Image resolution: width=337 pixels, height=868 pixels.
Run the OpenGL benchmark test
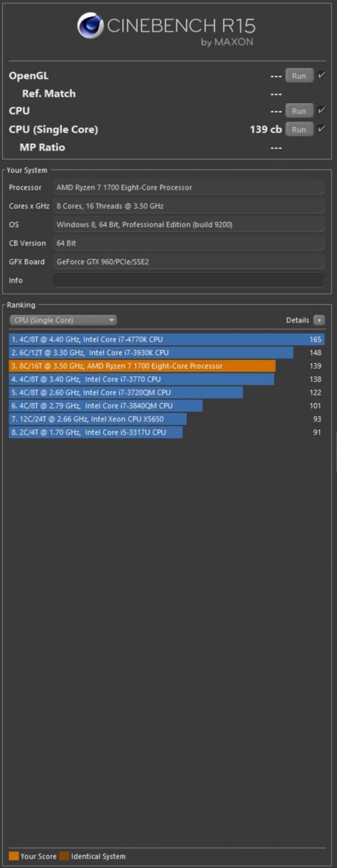point(299,76)
